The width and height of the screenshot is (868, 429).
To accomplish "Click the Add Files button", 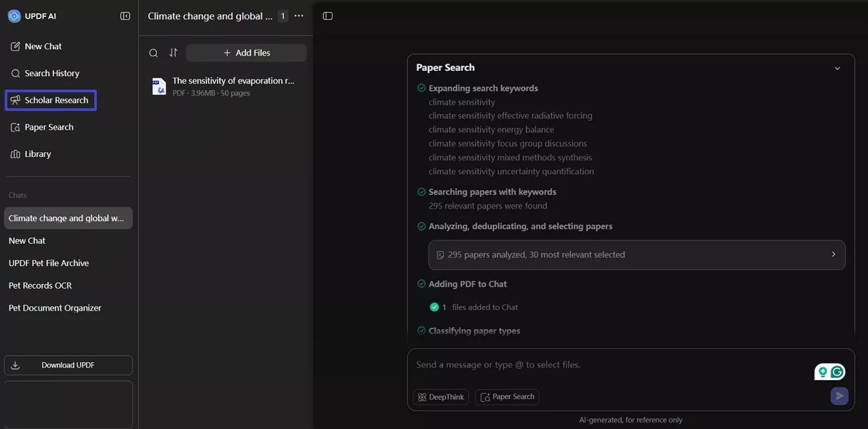I will coord(246,53).
